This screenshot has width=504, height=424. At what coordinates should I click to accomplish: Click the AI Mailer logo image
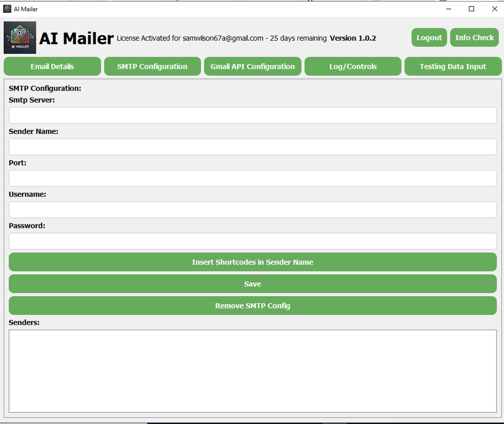click(x=20, y=38)
